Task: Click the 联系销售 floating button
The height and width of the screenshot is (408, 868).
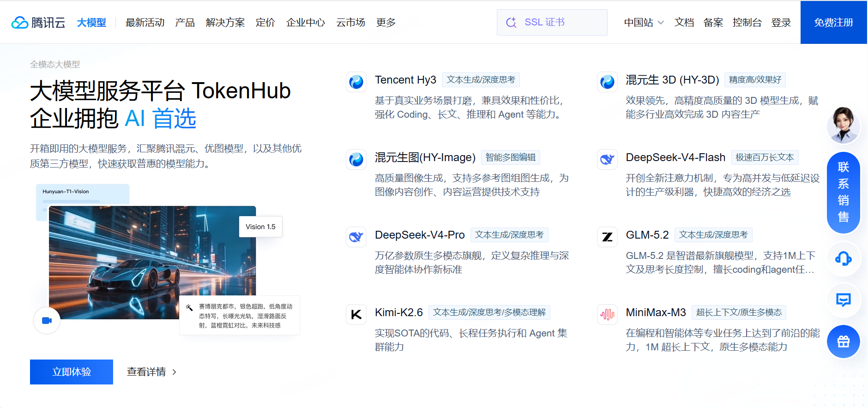Action: [844, 192]
